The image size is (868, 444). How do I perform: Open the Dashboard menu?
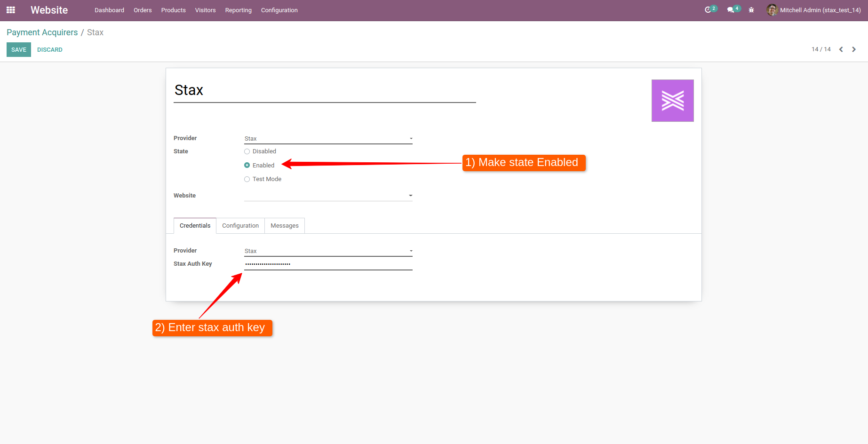coord(109,10)
